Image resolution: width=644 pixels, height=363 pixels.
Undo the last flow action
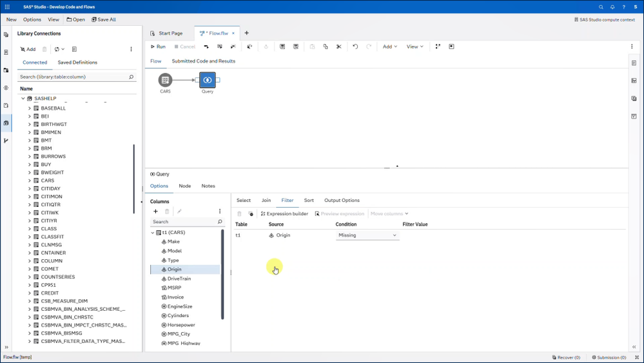355,47
